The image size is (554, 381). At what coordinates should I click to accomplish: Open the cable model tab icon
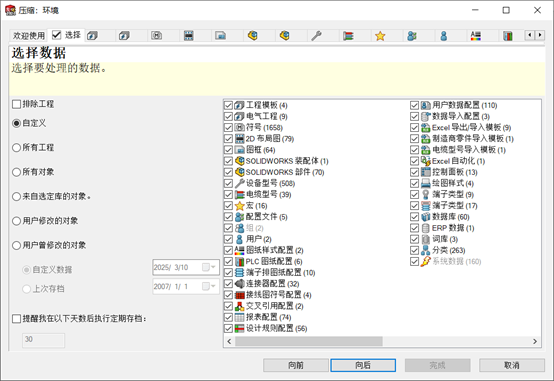[x=348, y=36]
